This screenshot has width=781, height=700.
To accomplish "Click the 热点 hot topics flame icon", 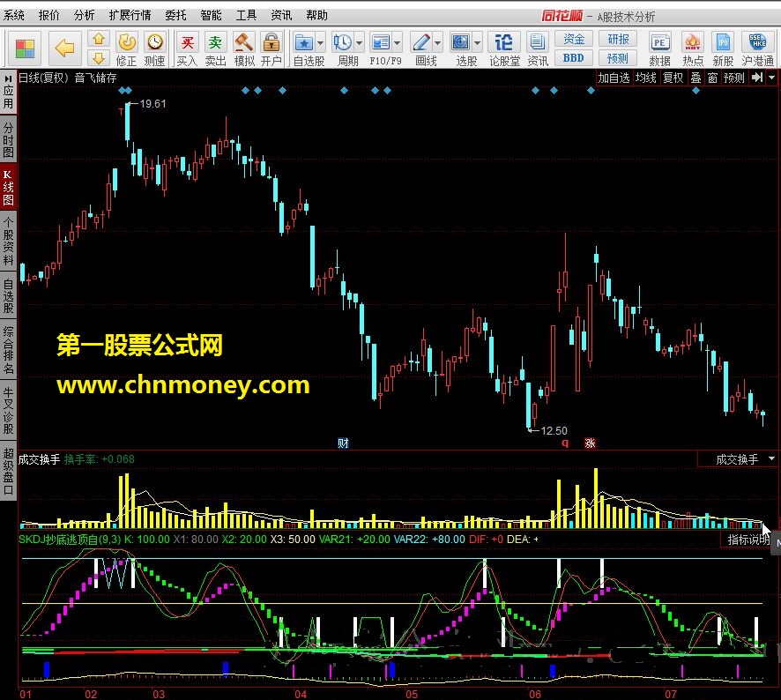I will [692, 42].
